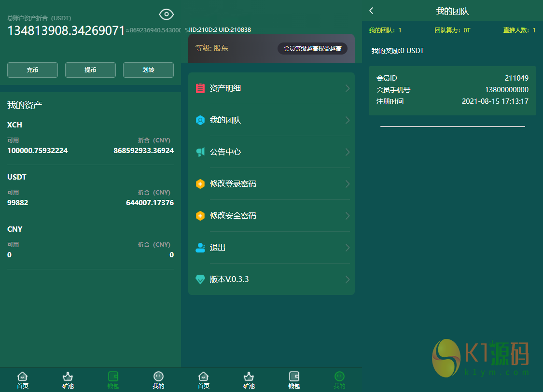Go back using the My Team back arrow
This screenshot has height=392, width=543.
[371, 11]
